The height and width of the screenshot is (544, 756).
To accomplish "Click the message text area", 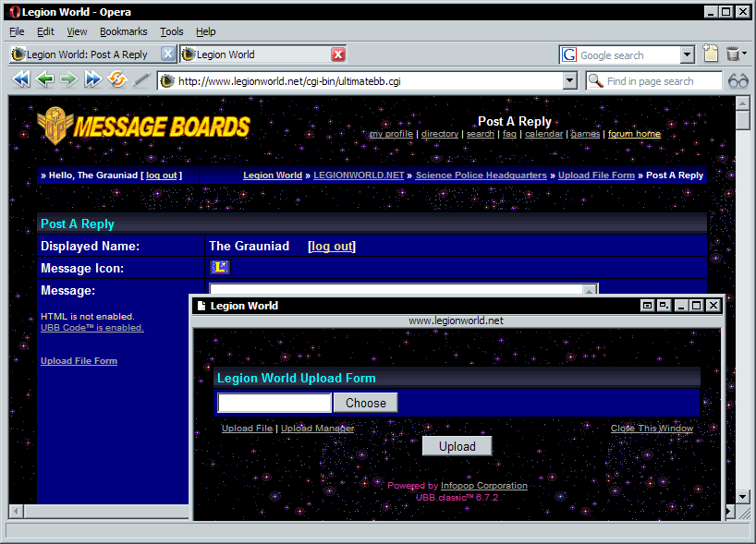I will point(396,289).
